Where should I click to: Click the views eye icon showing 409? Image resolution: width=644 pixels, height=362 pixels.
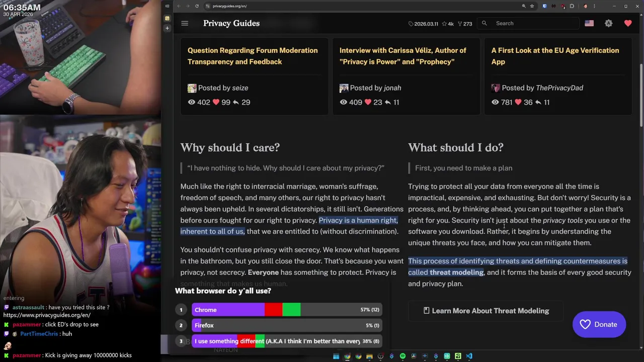click(x=343, y=102)
